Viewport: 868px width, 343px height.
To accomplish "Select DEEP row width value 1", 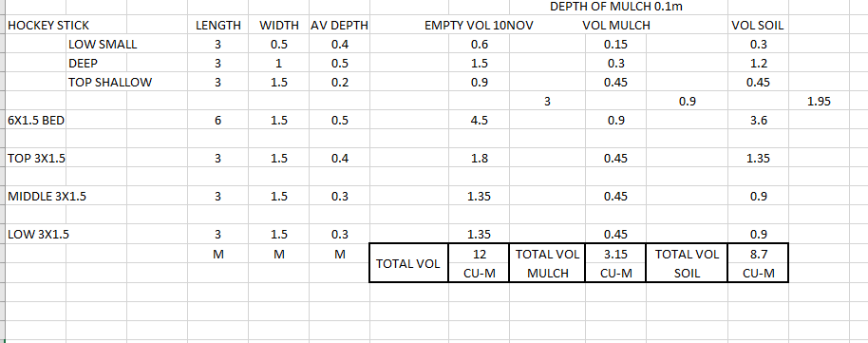I will pos(278,64).
